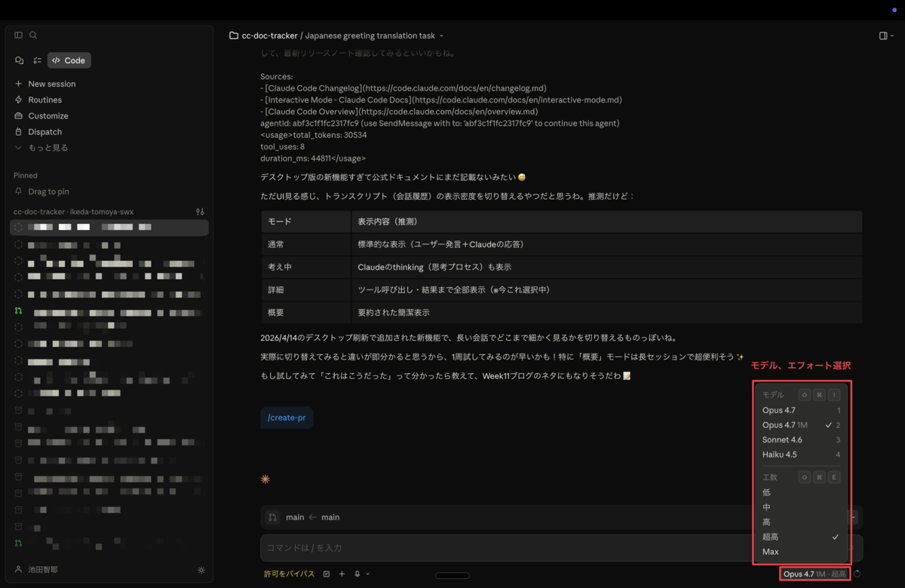Toggle the sidebar panel icon at top left
This screenshot has width=905, height=588.
[18, 35]
